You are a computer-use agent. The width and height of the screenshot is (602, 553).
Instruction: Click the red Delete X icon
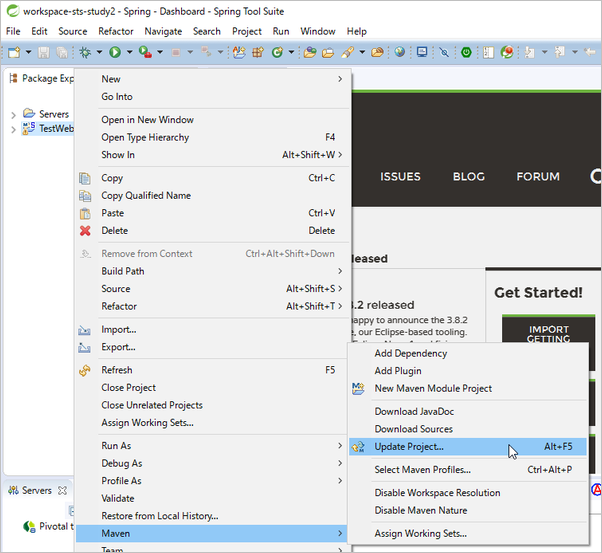click(85, 231)
